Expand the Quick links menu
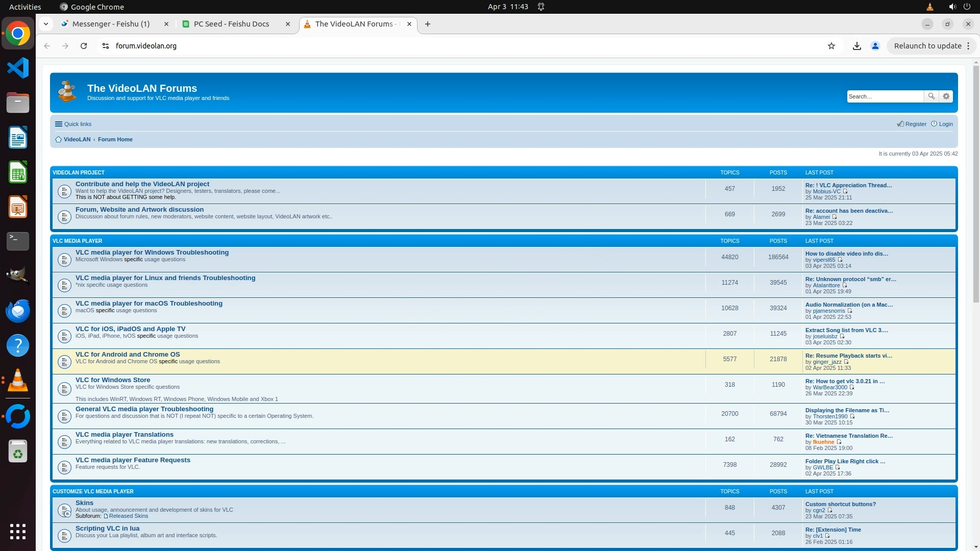The height and width of the screenshot is (551, 980). 73,124
